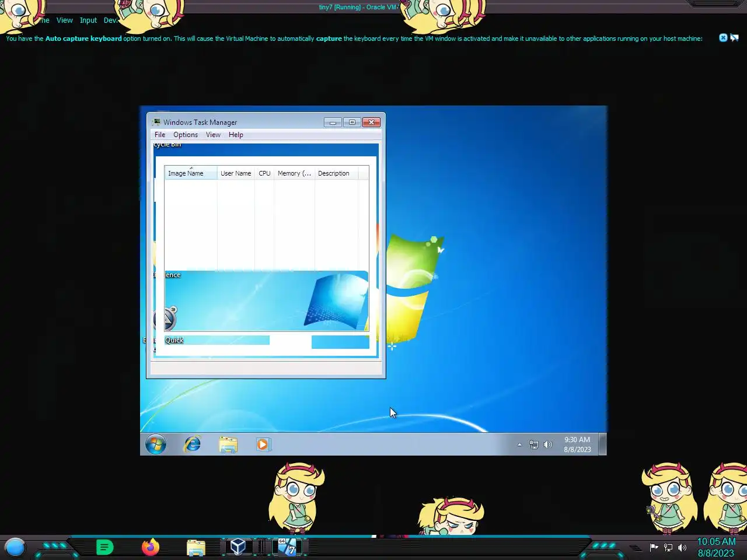Open host clock showing 10:05 AM

716,547
